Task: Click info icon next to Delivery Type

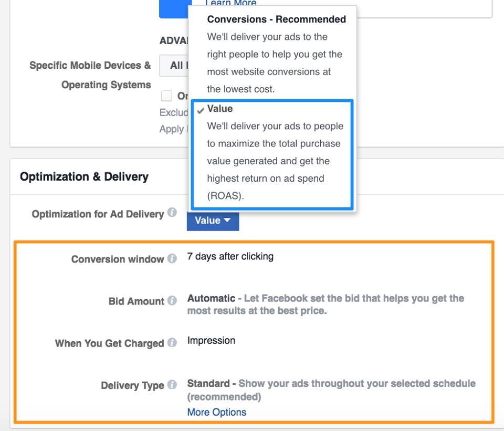Action: pos(172,385)
